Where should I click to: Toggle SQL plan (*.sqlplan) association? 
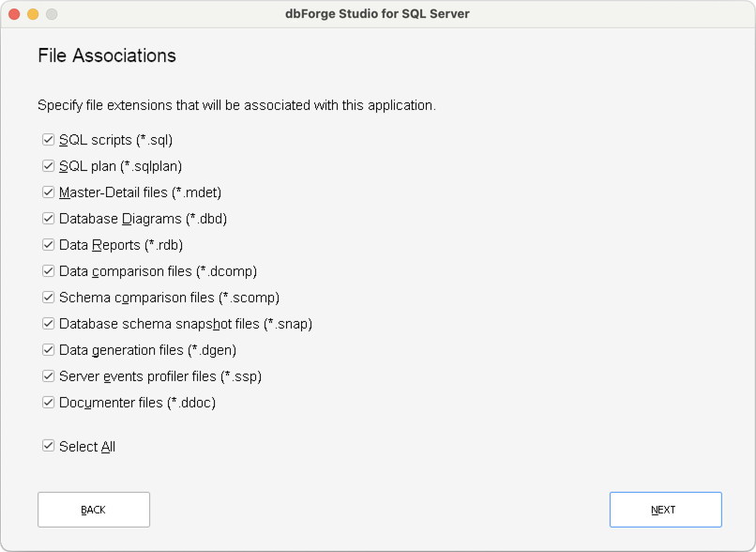pyautogui.click(x=48, y=165)
